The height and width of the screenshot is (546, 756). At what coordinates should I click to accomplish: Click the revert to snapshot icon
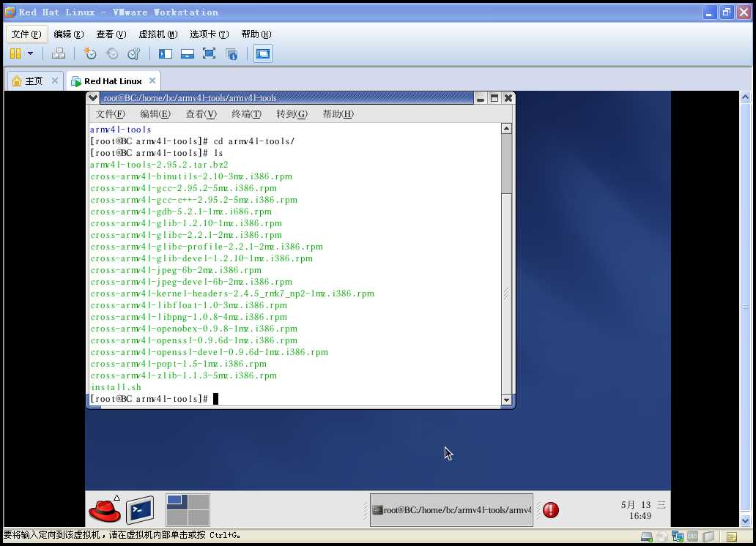pyautogui.click(x=112, y=53)
